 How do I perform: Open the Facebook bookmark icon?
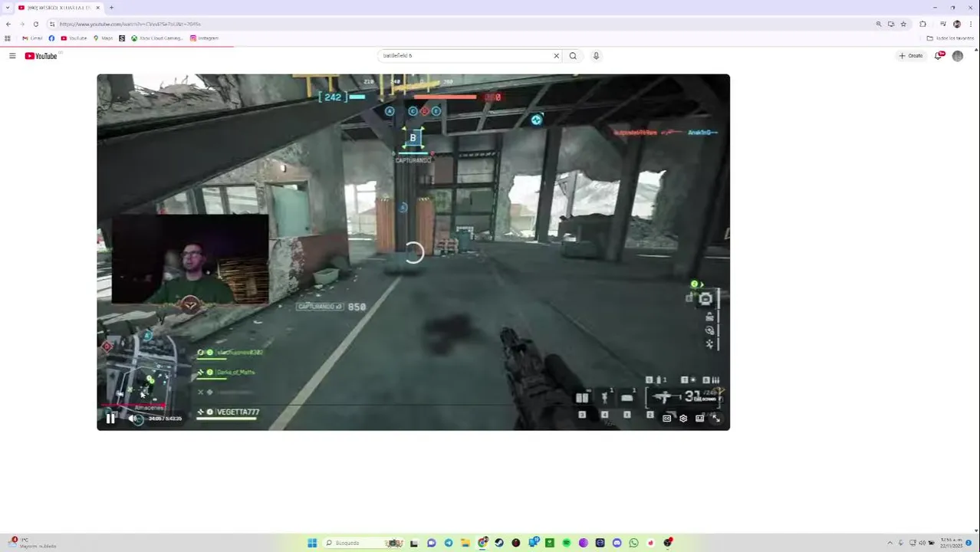[x=51, y=38]
